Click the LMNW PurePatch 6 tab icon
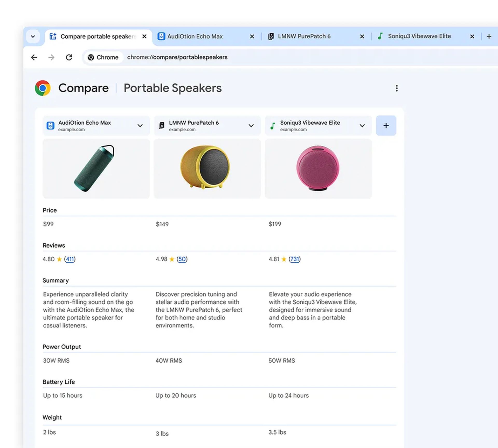Image resolution: width=498 pixels, height=448 pixels. [270, 36]
